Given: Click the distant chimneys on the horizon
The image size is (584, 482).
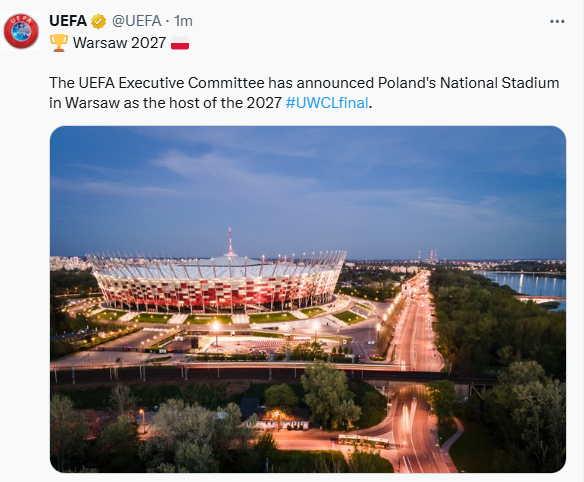Looking at the screenshot, I should [x=428, y=256].
